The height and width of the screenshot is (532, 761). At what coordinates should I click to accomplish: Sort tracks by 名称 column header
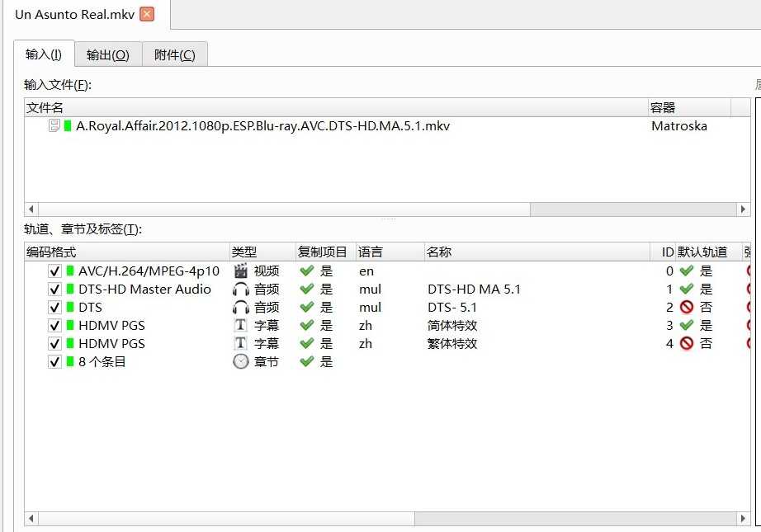(x=537, y=252)
